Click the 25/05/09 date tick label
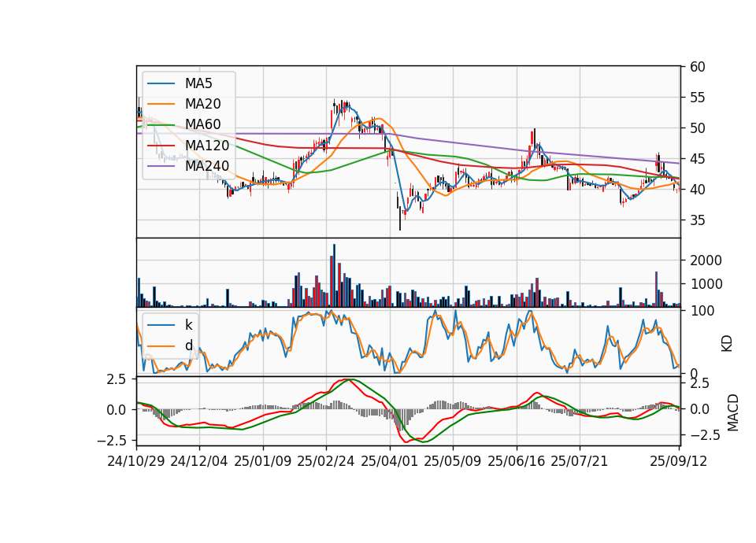This screenshot has height=543, width=756. pos(453,461)
